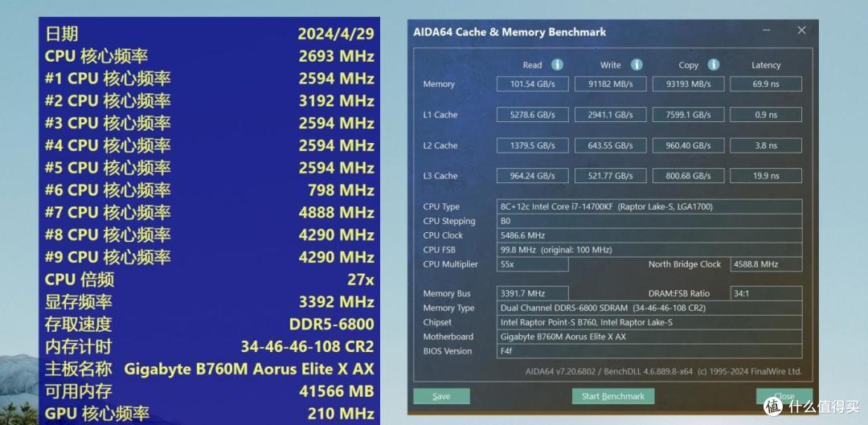This screenshot has width=868, height=425.
Task: Click Start Benchmark button
Action: pos(612,396)
